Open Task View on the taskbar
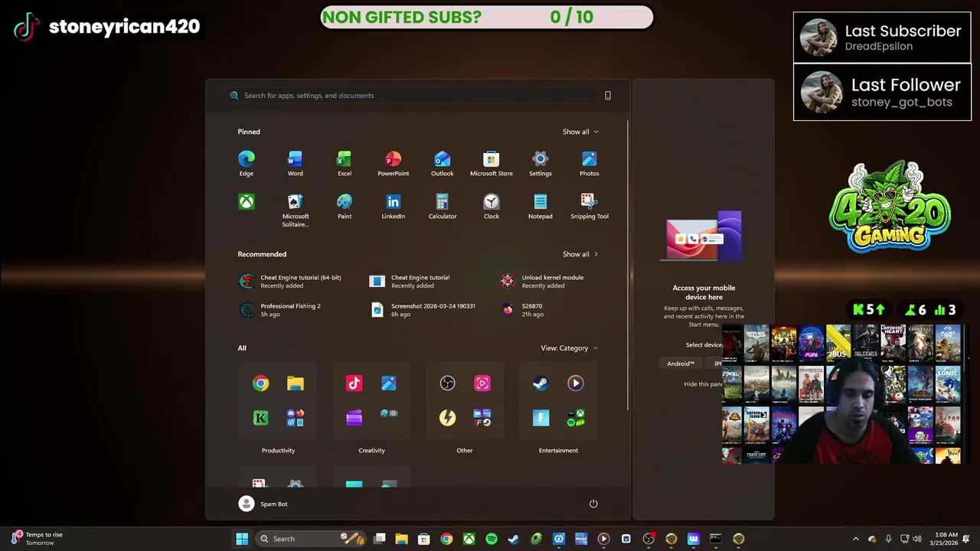 [x=379, y=539]
